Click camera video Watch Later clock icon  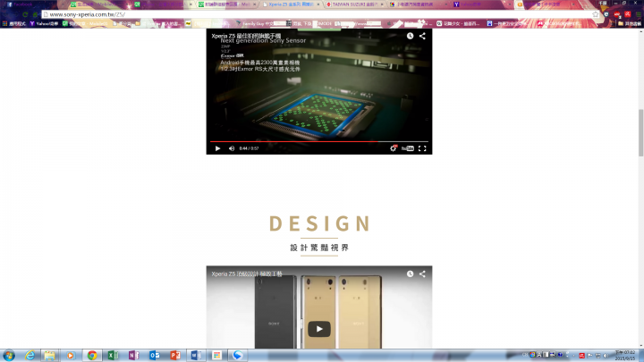pos(410,36)
